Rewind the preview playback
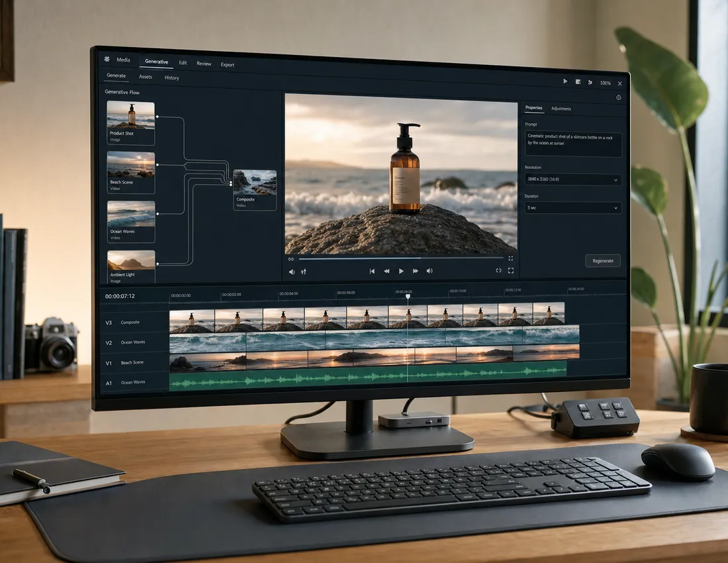Screen dimensions: 728x563 click(387, 272)
